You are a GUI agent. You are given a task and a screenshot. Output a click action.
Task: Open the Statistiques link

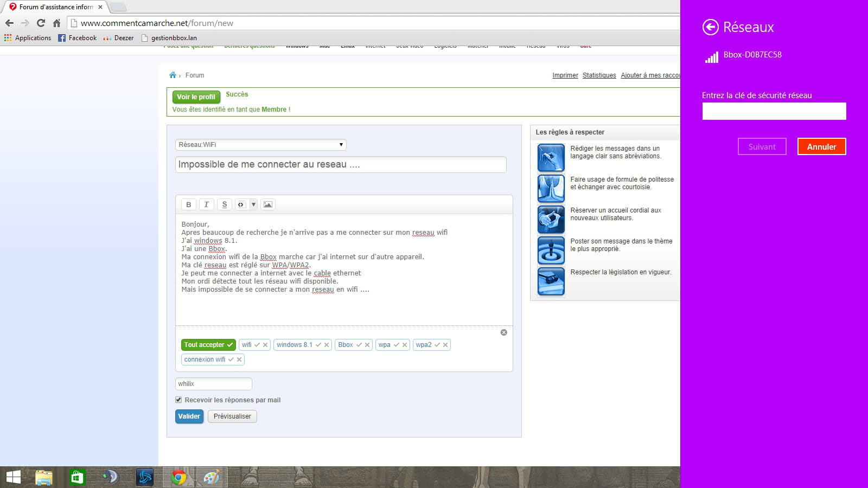pyautogui.click(x=599, y=75)
